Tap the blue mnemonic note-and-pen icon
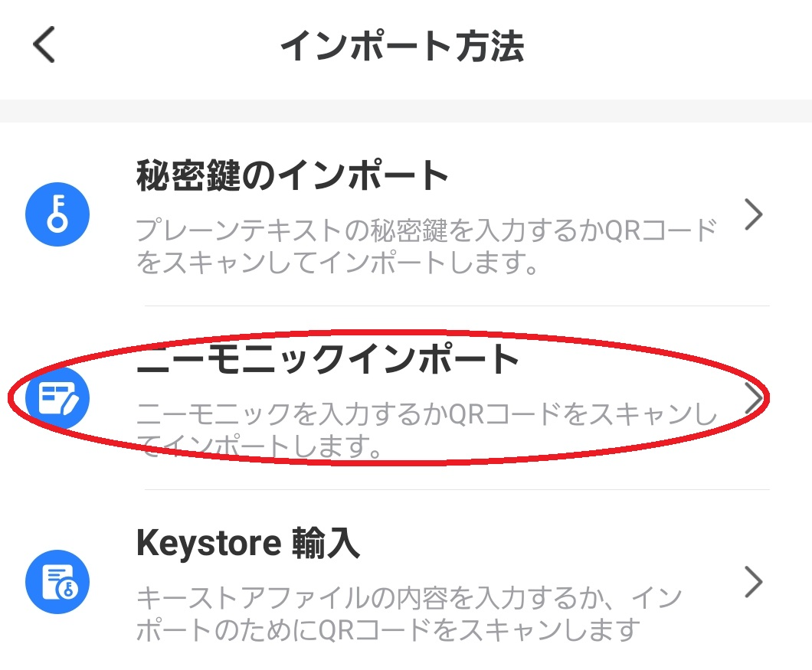This screenshot has width=812, height=670. click(x=57, y=397)
